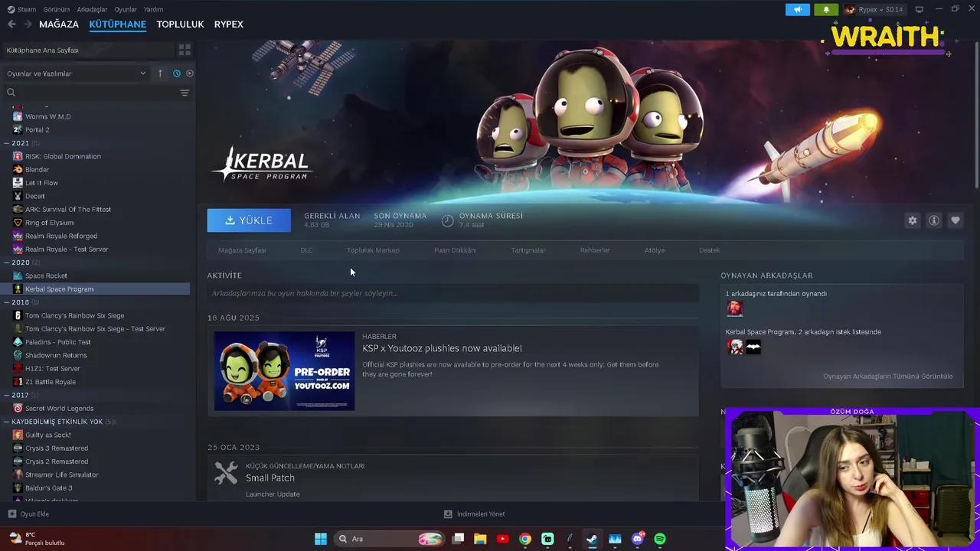The image size is (980, 551).
Task: Open Rehberler link
Action: click(x=595, y=250)
